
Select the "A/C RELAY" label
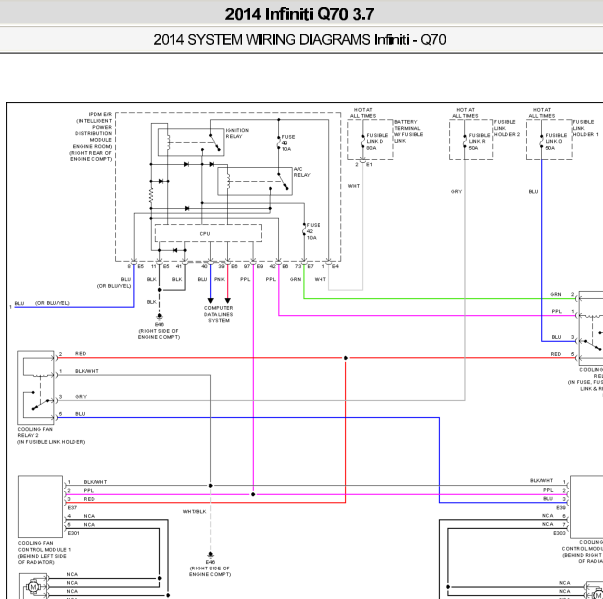click(302, 172)
